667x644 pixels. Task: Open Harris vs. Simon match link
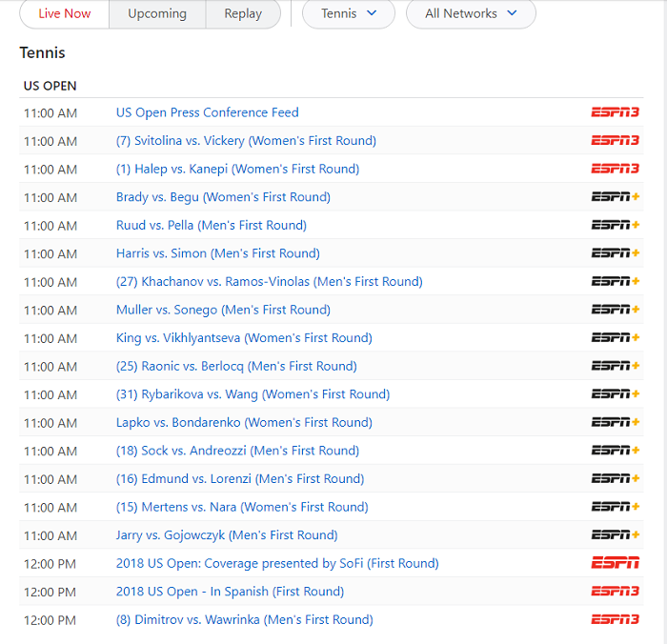(x=218, y=253)
